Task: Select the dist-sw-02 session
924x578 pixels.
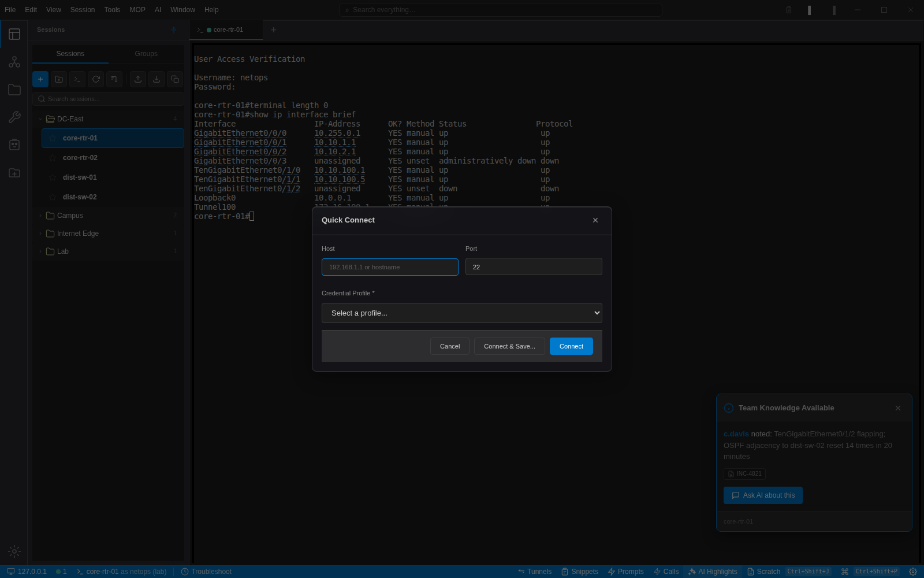Action: click(x=113, y=197)
